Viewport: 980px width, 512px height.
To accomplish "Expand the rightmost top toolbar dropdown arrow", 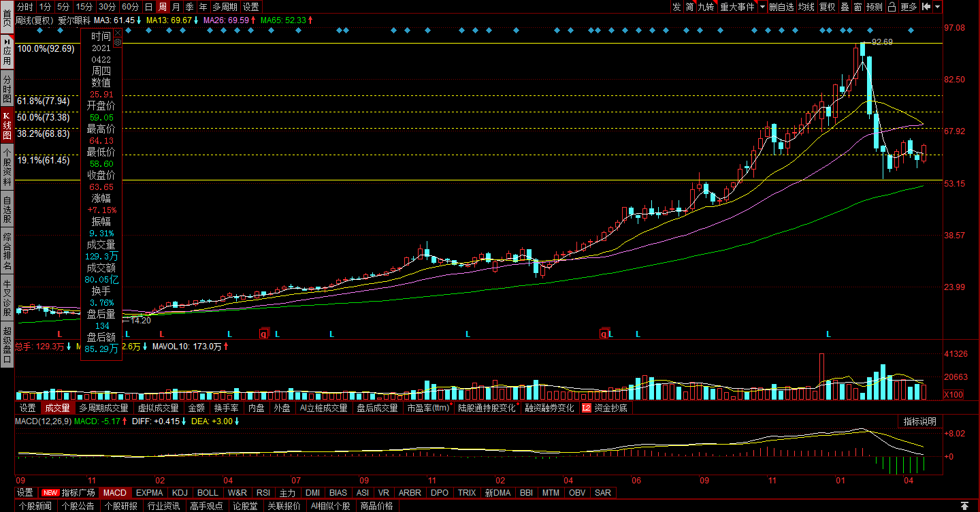I will tap(937, 7).
